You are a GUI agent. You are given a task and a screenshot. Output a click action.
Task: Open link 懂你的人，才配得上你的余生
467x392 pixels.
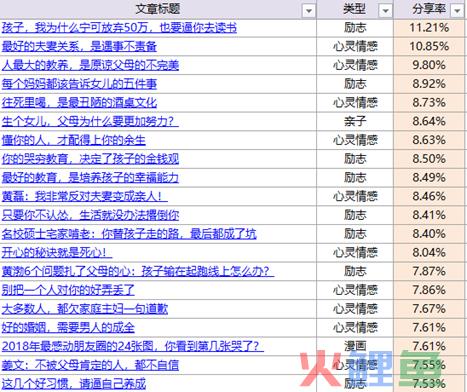click(x=73, y=140)
